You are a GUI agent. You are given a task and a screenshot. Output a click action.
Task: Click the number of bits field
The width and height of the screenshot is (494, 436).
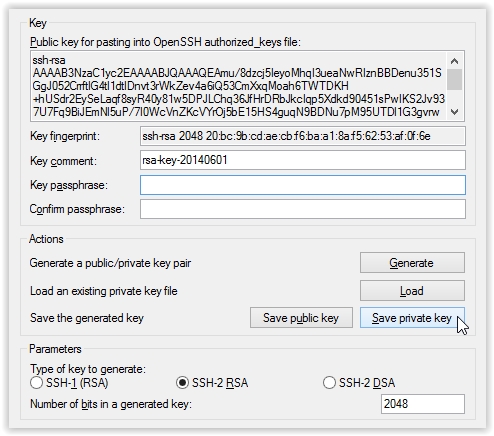tap(423, 404)
